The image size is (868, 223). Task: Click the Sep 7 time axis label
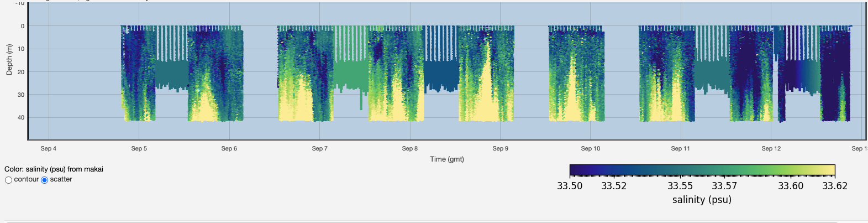pyautogui.click(x=319, y=148)
